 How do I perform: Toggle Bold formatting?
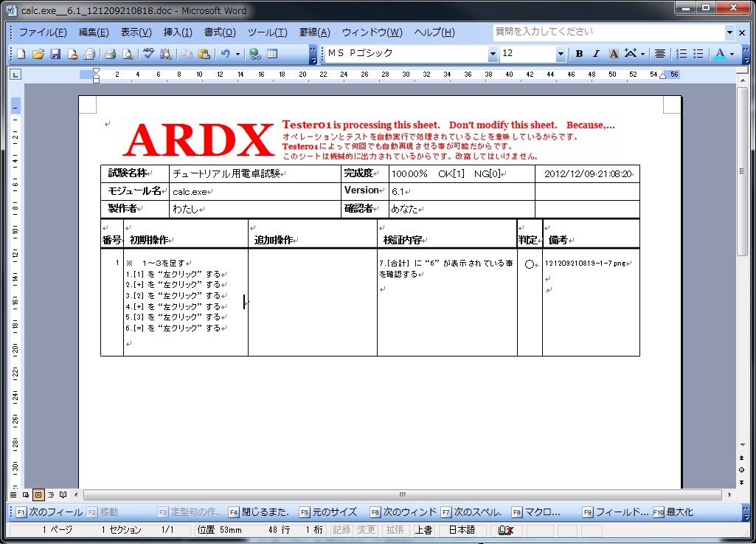pyautogui.click(x=579, y=54)
